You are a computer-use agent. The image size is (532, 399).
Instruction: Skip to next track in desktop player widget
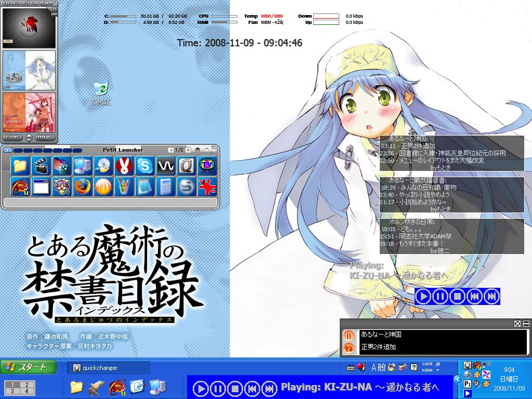point(491,297)
